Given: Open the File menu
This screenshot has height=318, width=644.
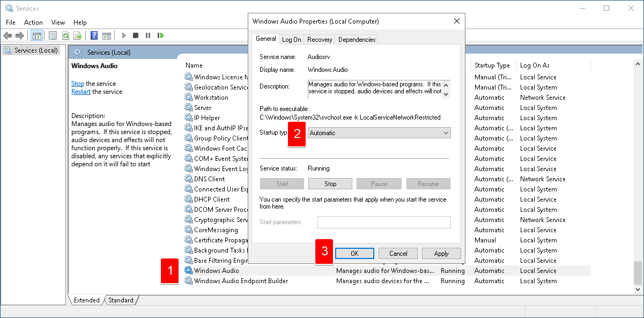Looking at the screenshot, I should pos(11,23).
